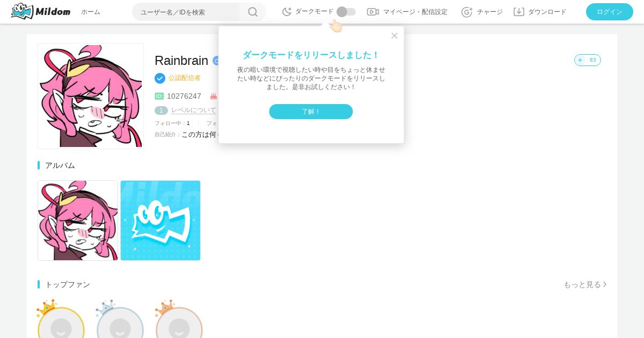Click the Mildom logo
Viewport: 644px width, 338px height.
41,11
